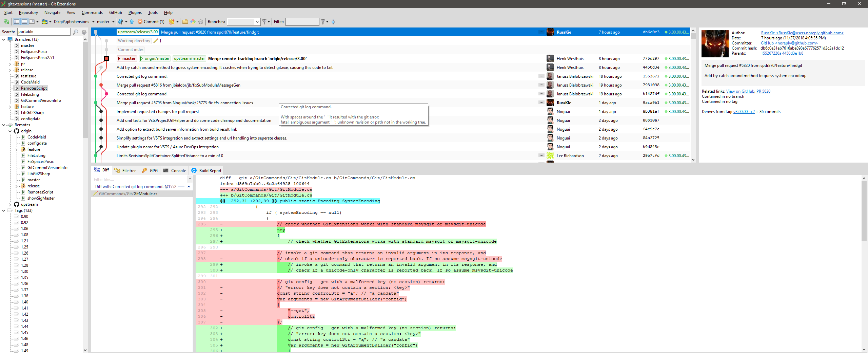Select tag 1.38 in tags list
This screenshot has height=353, width=868.
click(24, 296)
